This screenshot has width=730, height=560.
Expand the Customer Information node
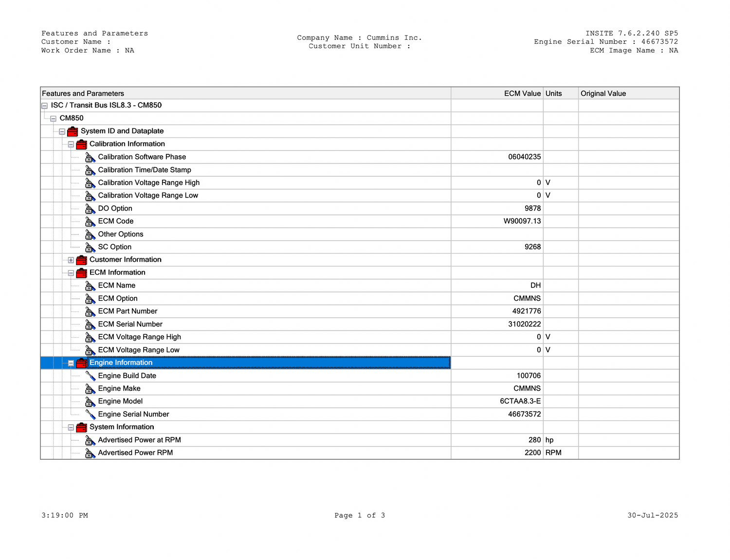(71, 260)
